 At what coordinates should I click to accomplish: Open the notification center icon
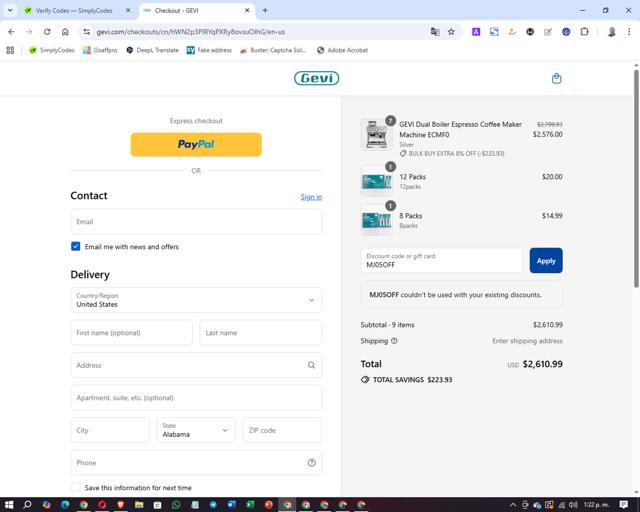624,505
